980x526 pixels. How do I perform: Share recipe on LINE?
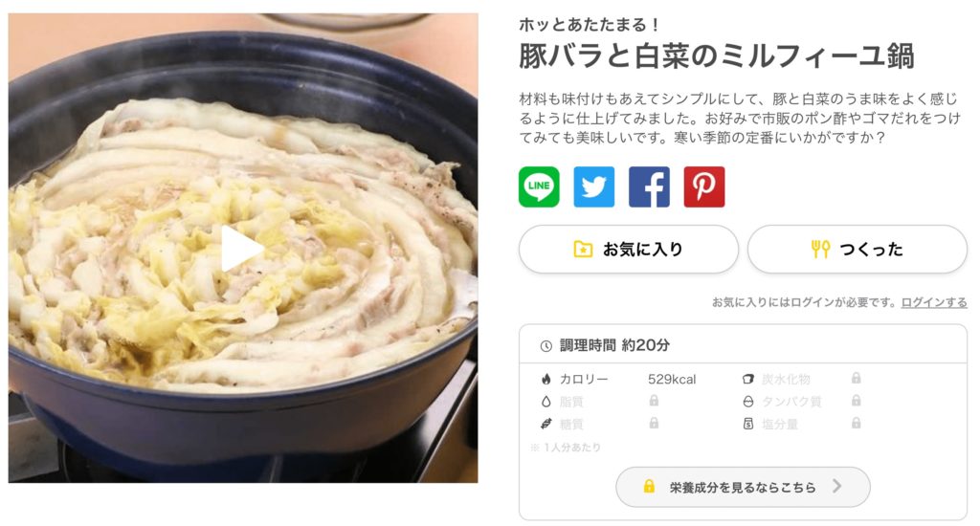(539, 186)
